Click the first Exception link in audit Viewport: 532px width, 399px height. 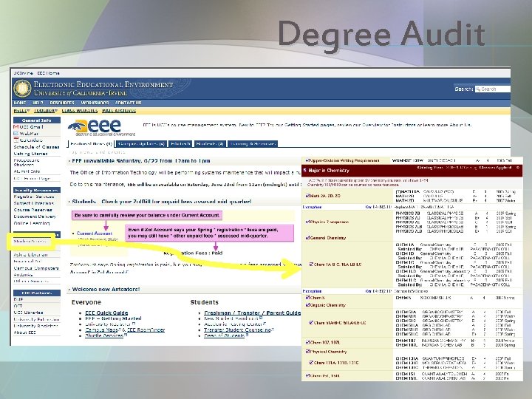pyautogui.click(x=312, y=207)
